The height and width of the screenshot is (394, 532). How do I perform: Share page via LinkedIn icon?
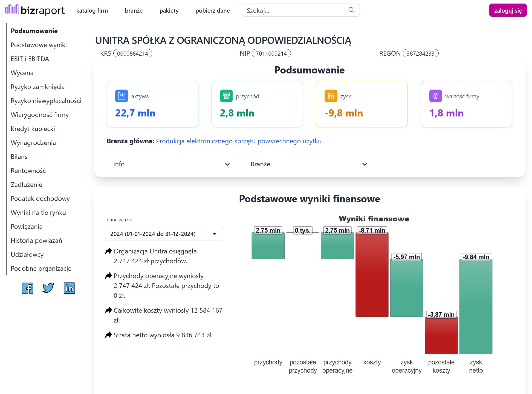pyautogui.click(x=69, y=288)
